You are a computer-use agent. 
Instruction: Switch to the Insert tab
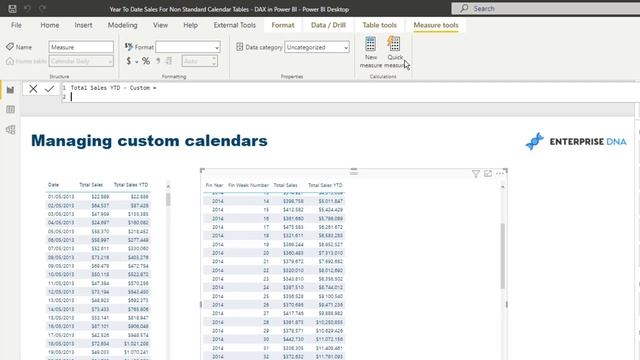click(83, 25)
